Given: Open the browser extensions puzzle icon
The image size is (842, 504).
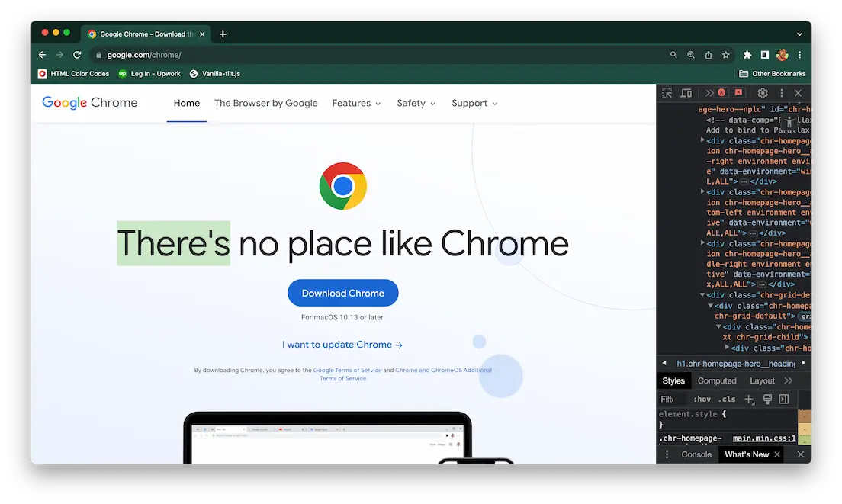Looking at the screenshot, I should pos(747,55).
